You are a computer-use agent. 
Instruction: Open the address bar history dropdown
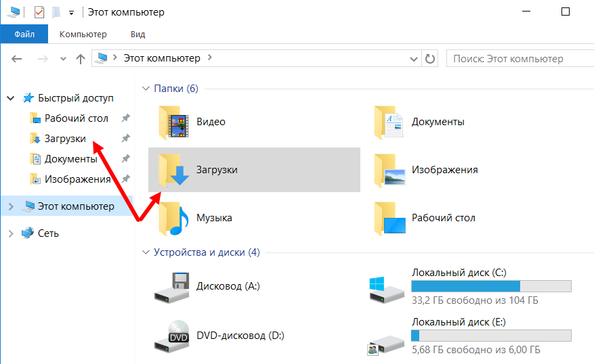[414, 59]
